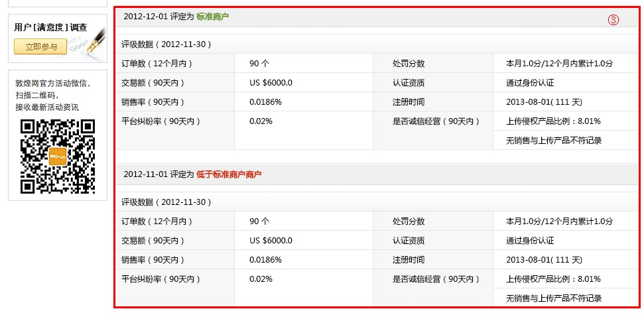Click US $6000.0 in the 2012-11-01 table
Image resolution: width=644 pixels, height=313 pixels.
(x=271, y=241)
